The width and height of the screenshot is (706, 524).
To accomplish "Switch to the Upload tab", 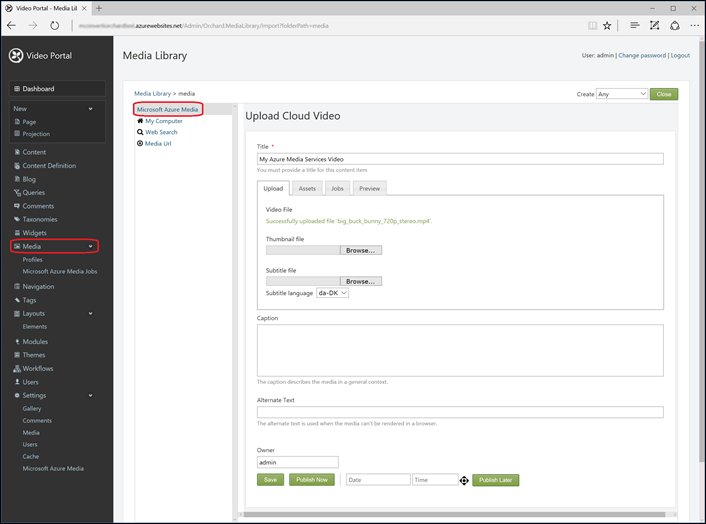I will click(273, 188).
